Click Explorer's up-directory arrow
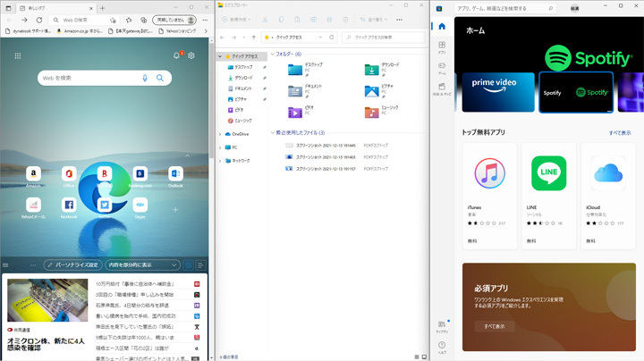The image size is (644, 361). pos(254,38)
